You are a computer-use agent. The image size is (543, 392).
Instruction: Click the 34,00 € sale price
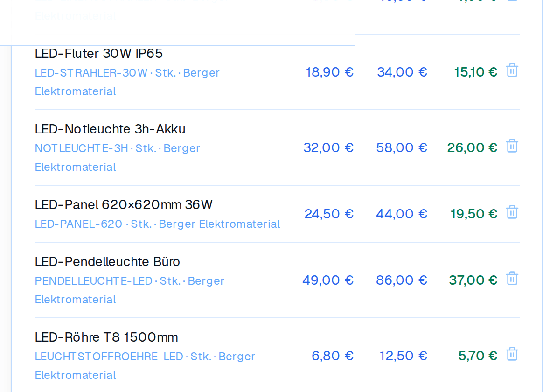tap(402, 72)
